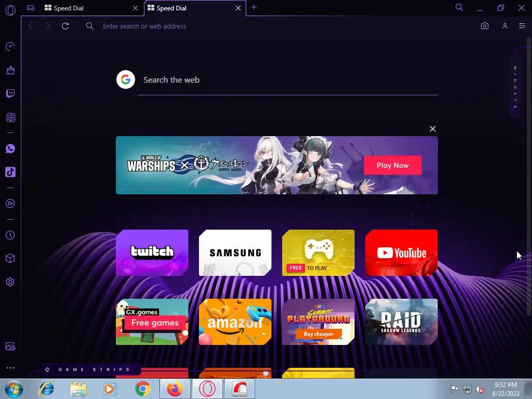Expand the Widgets side panel

pyautogui.click(x=515, y=87)
